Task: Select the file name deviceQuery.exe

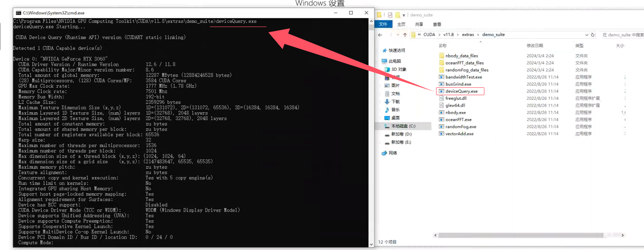Action: pos(461,91)
